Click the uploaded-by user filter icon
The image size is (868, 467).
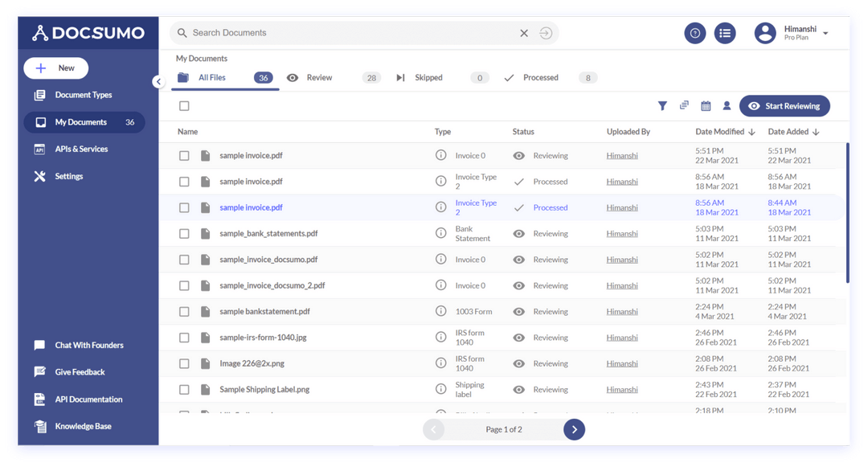click(727, 105)
